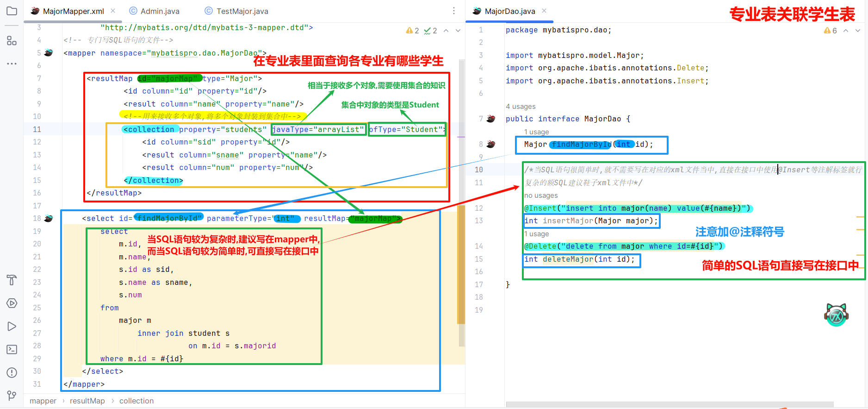
Task: Open the Git version control tool window
Action: point(12,396)
